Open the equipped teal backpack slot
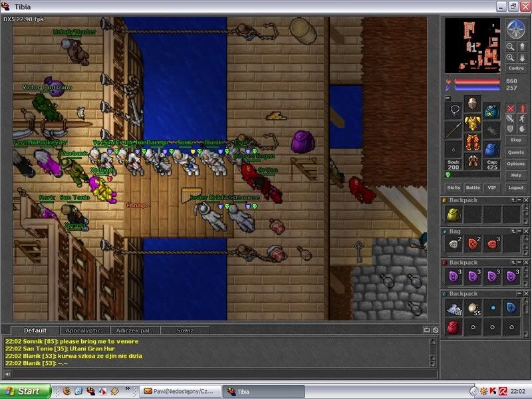Screen dimensions: 532x399 pyautogui.click(x=491, y=110)
